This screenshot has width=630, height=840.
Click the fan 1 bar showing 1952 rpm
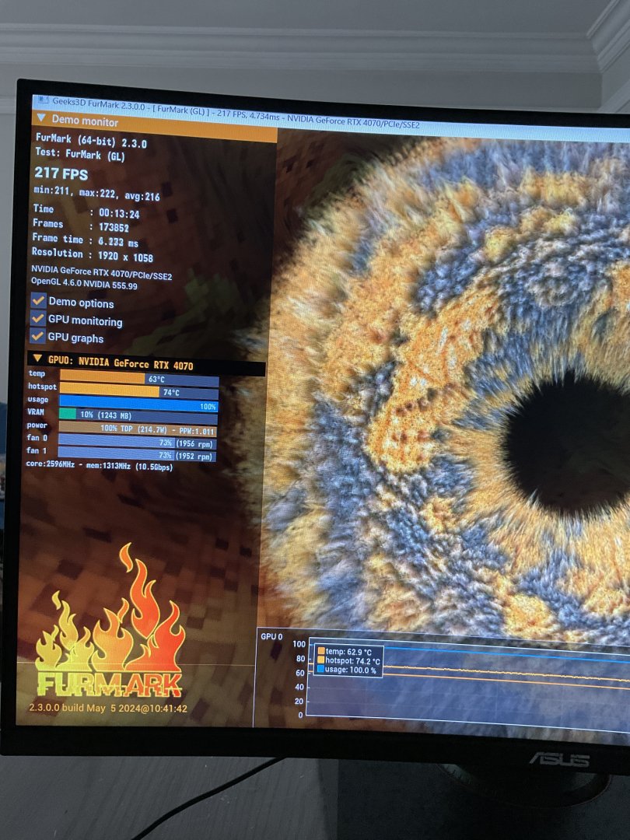pyautogui.click(x=137, y=455)
